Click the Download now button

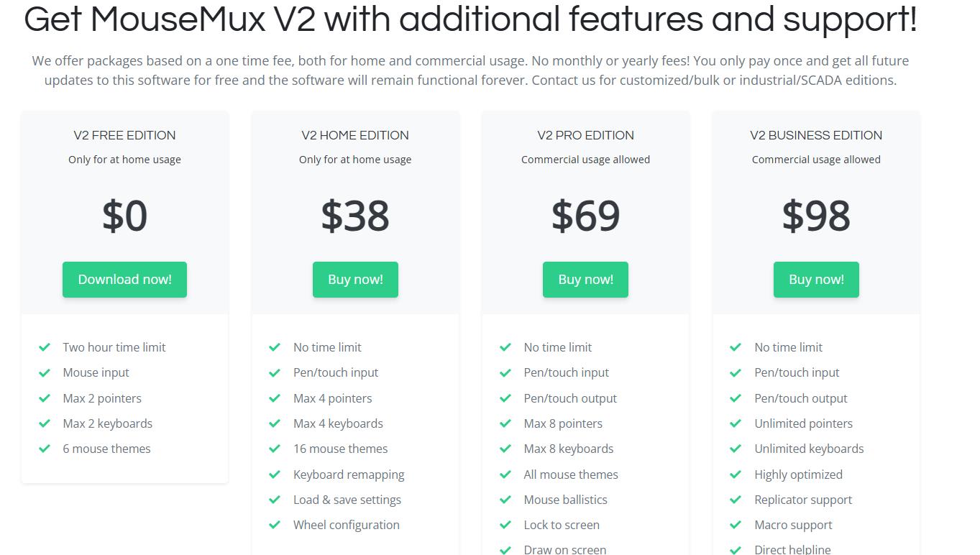click(124, 280)
